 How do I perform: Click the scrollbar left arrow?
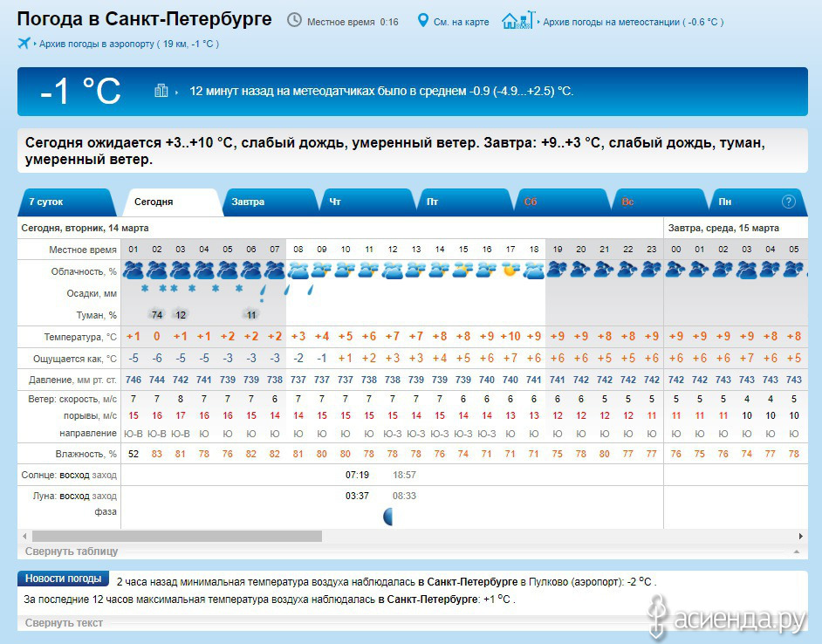pyautogui.click(x=24, y=536)
